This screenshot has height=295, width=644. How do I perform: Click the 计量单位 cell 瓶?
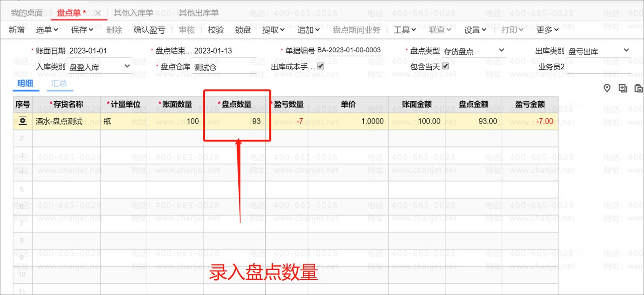pyautogui.click(x=124, y=121)
